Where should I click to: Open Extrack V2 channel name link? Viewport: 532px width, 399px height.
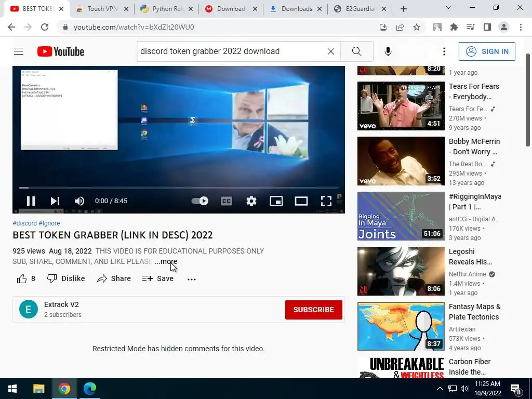coord(61,304)
